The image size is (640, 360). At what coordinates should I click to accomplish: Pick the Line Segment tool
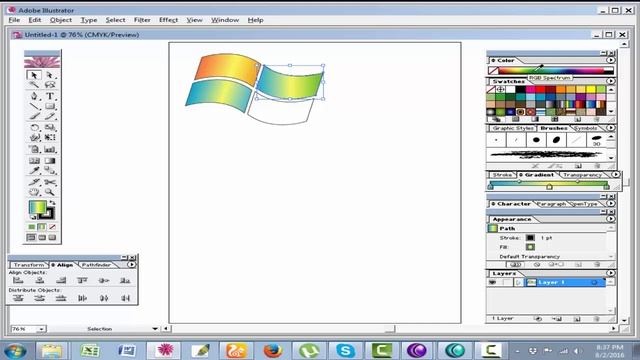tap(34, 107)
